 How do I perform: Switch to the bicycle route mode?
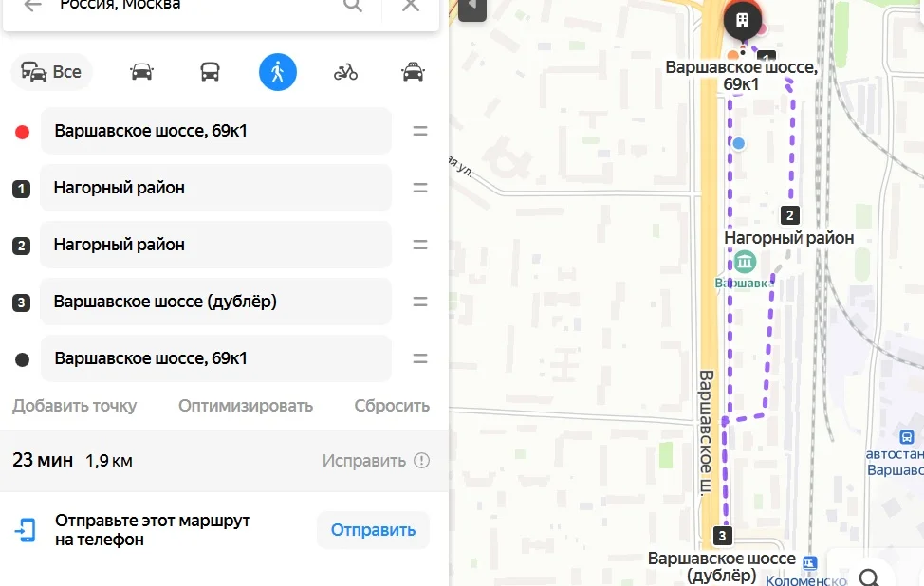(345, 72)
